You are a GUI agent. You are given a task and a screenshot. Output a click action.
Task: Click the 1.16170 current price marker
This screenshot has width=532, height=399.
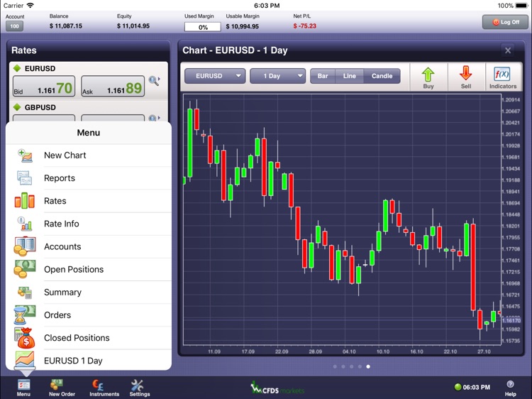click(x=511, y=320)
